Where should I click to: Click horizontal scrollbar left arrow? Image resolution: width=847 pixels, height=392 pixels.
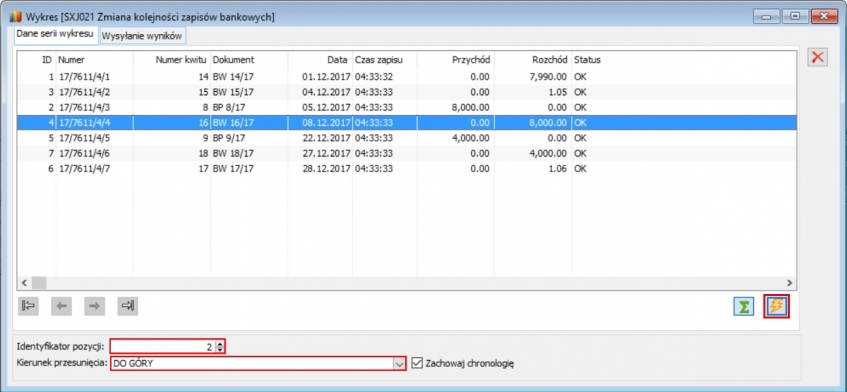click(x=24, y=282)
